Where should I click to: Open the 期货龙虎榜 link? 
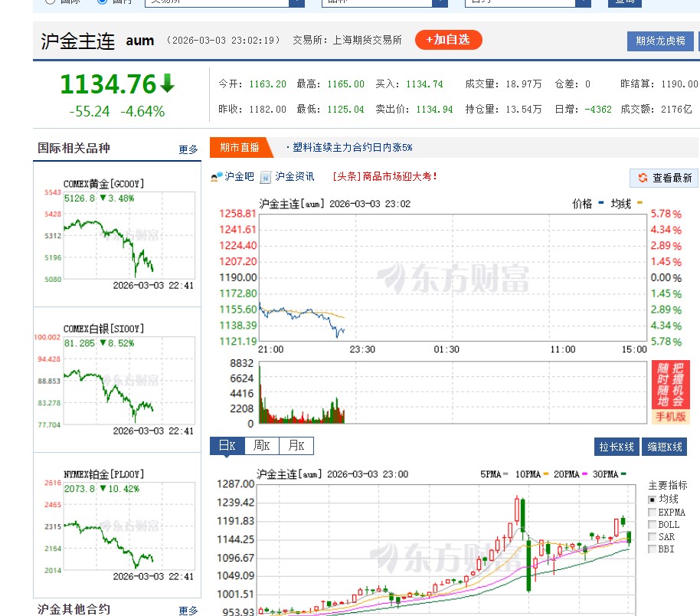660,41
